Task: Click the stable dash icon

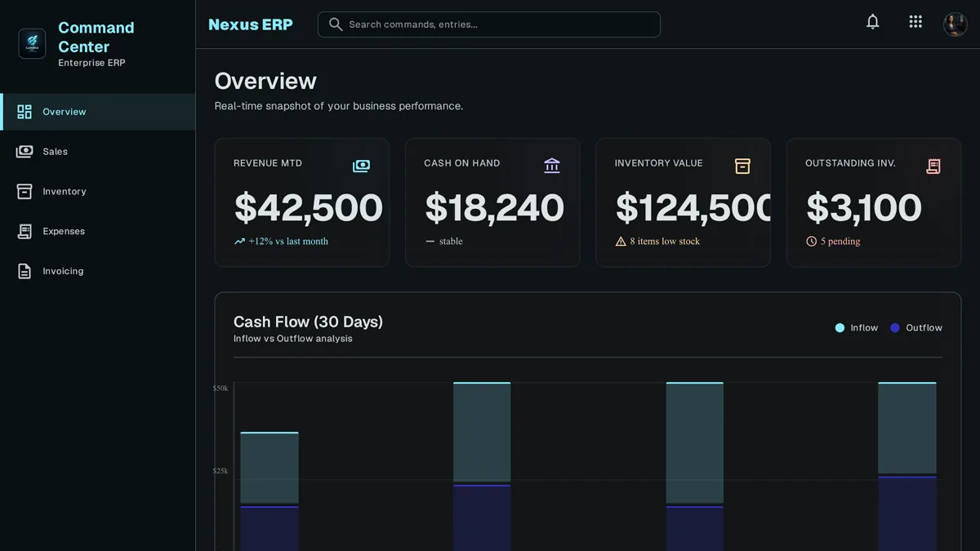Action: click(x=430, y=242)
